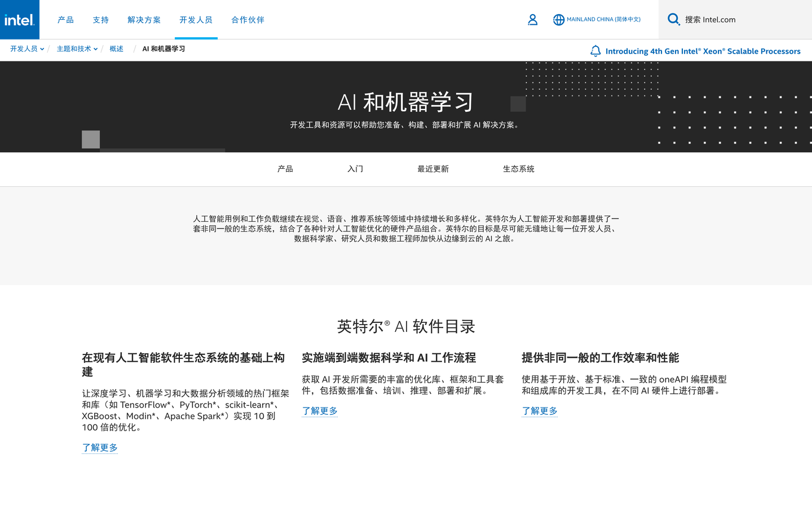Open the user account sign-in icon
The height and width of the screenshot is (508, 812).
[532, 20]
